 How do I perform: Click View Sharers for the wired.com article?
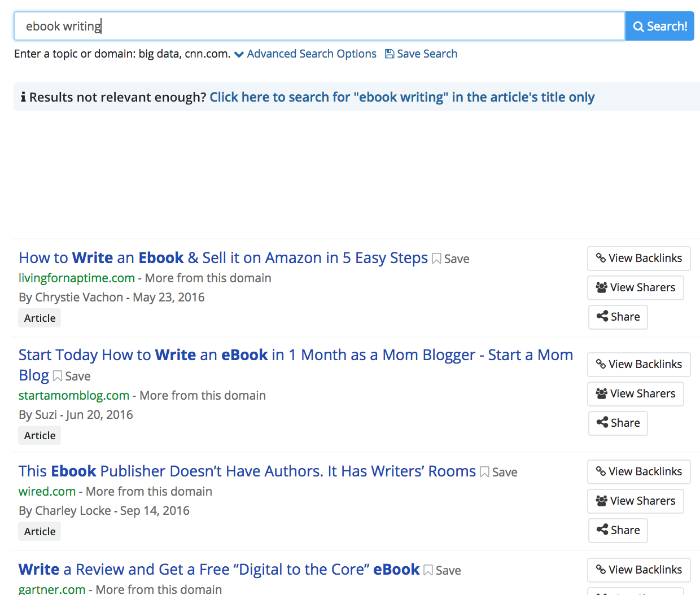[x=636, y=501]
